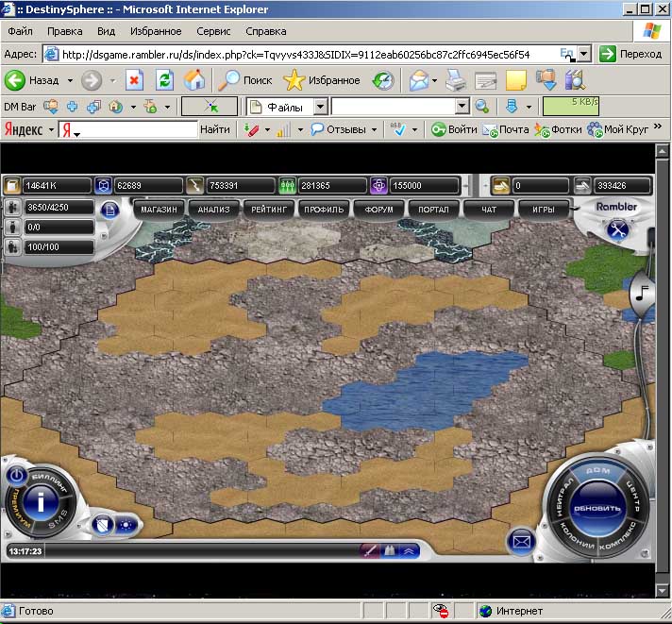Image resolution: width=672 pixels, height=624 pixels.
Task: Open the game mail envelope icon
Action: [x=521, y=542]
